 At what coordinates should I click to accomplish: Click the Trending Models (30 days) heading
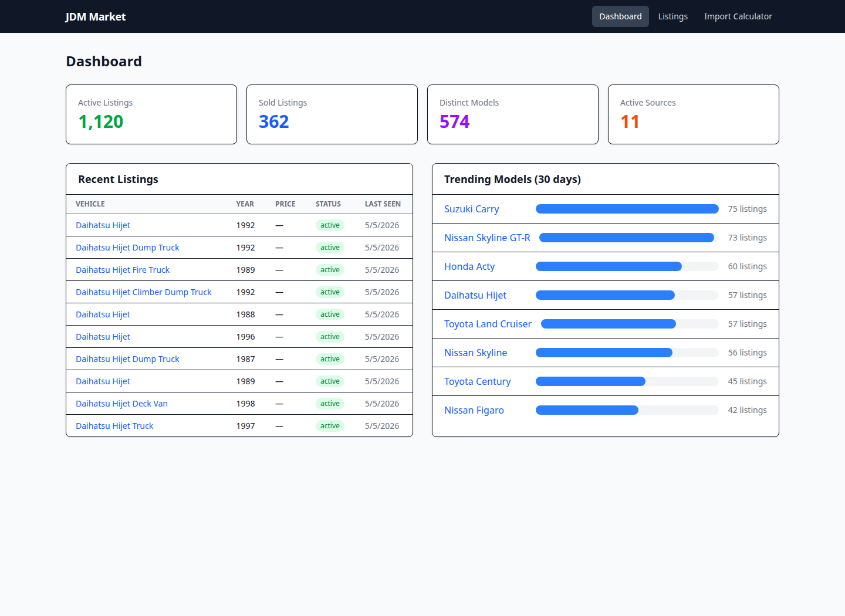[512, 180]
